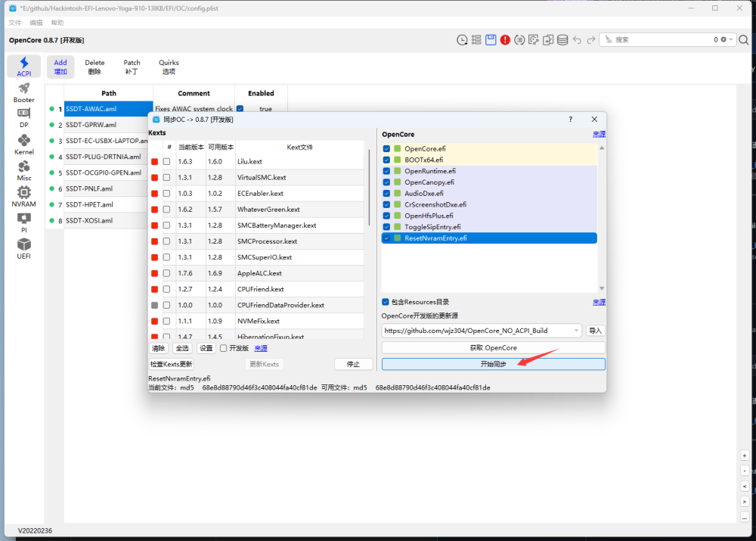Toggle Enabled checkbox for SSDT-AWAC.aml

point(240,109)
